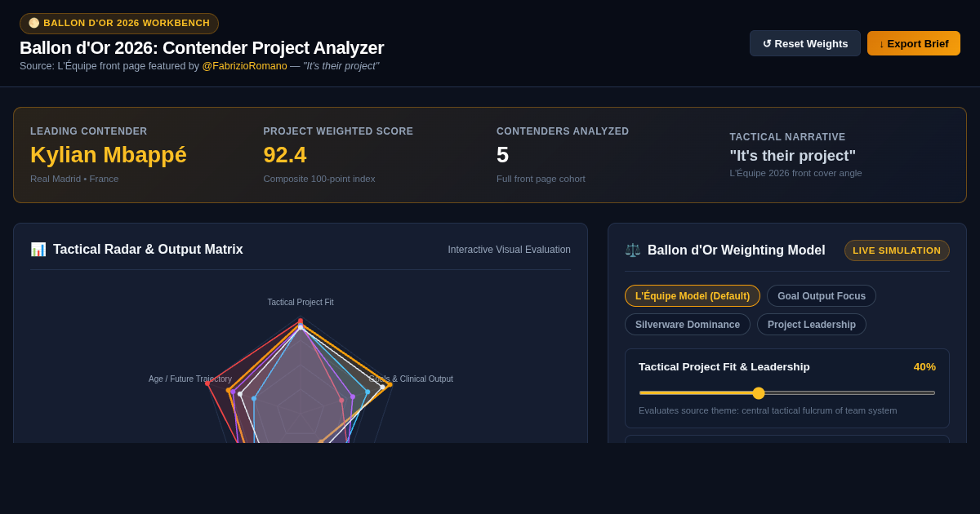The image size is (980, 514).
Task: Click the Composite 100-point index caption
Action: (319, 179)
